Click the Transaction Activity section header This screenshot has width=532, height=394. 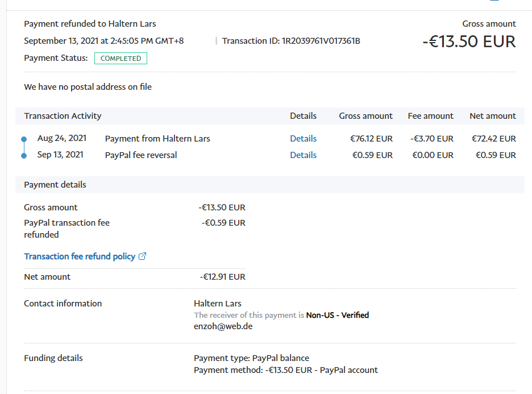tap(63, 116)
